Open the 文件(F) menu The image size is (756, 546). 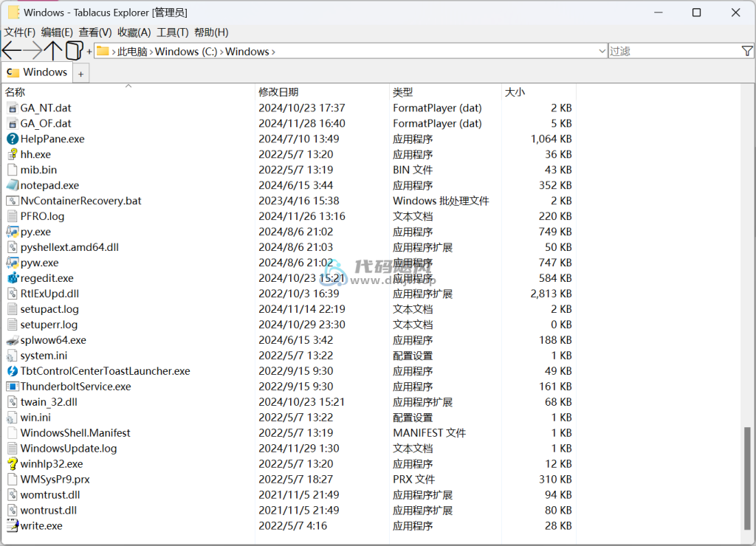pos(20,32)
